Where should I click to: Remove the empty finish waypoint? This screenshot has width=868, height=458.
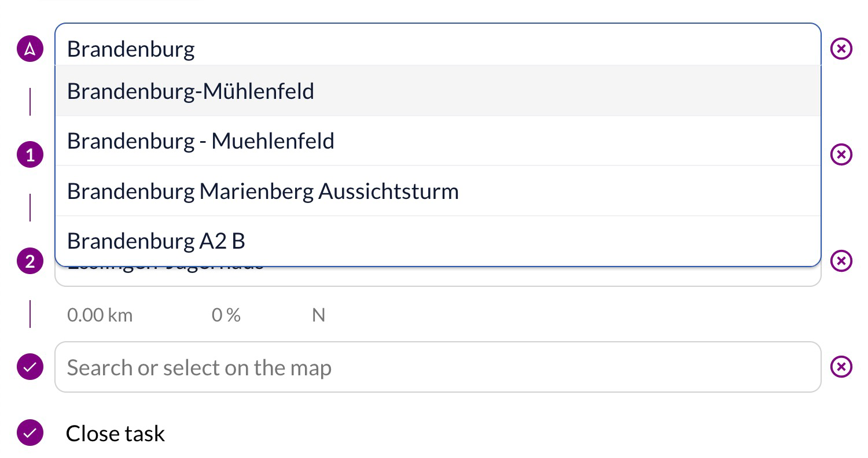click(841, 367)
